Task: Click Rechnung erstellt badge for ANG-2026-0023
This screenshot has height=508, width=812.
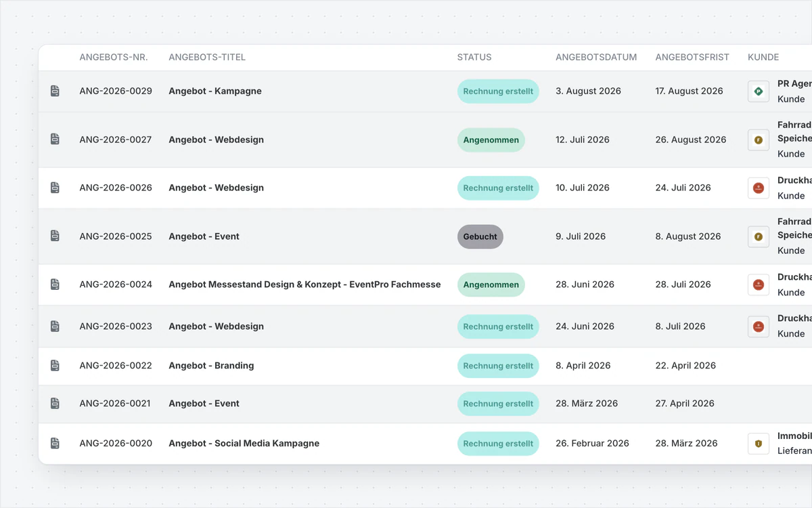Action: coord(498,326)
